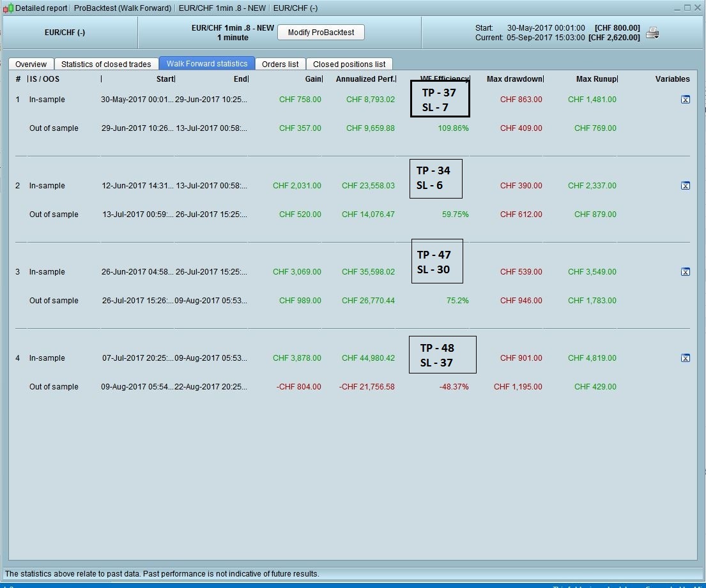Click the candlestick app icon in title bar
Image resolution: width=706 pixels, height=588 pixels.
point(8,8)
